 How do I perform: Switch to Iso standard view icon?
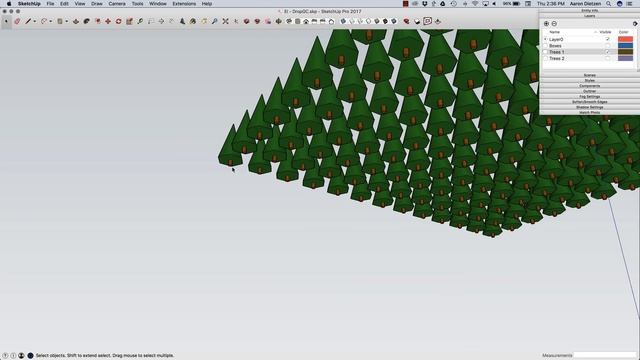(289, 21)
